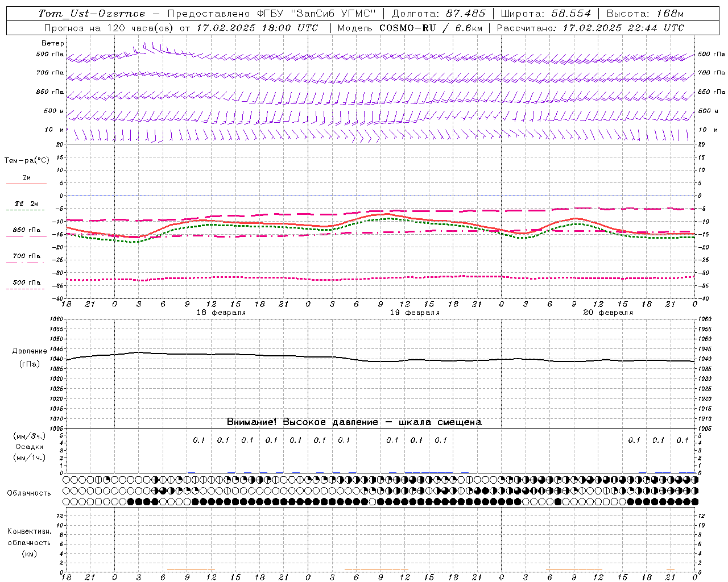Click the right-side 500 гПа wind row label
The height and width of the screenshot is (582, 728).
point(712,54)
